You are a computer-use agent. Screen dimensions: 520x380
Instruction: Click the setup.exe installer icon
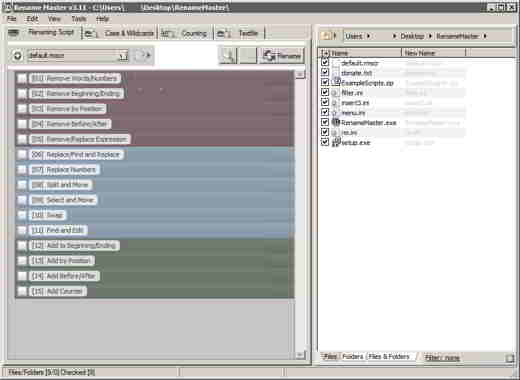coord(336,142)
